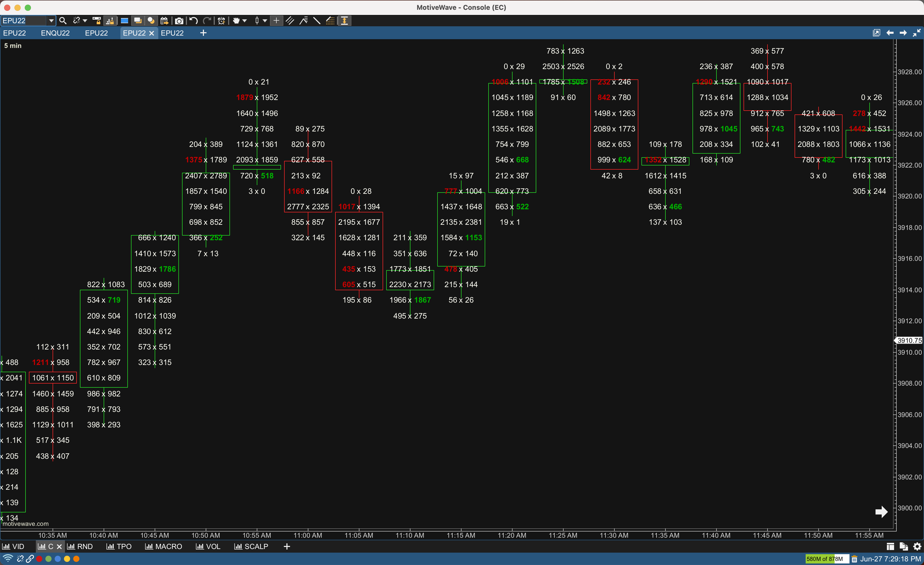Pop out chart in new window icon
This screenshot has width=924, height=565.
coord(876,33)
